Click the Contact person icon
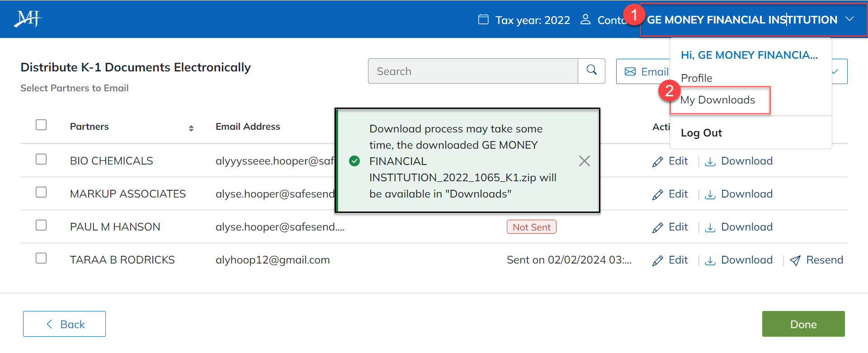Image resolution: width=868 pixels, height=353 pixels. click(585, 19)
